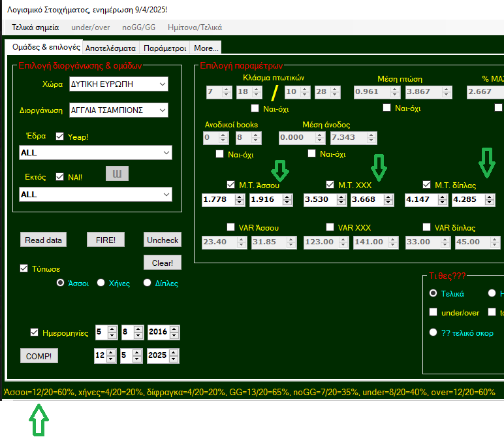Image resolution: width=504 pixels, height=437 pixels.
Task: Open the under/over menu
Action: [x=90, y=27]
